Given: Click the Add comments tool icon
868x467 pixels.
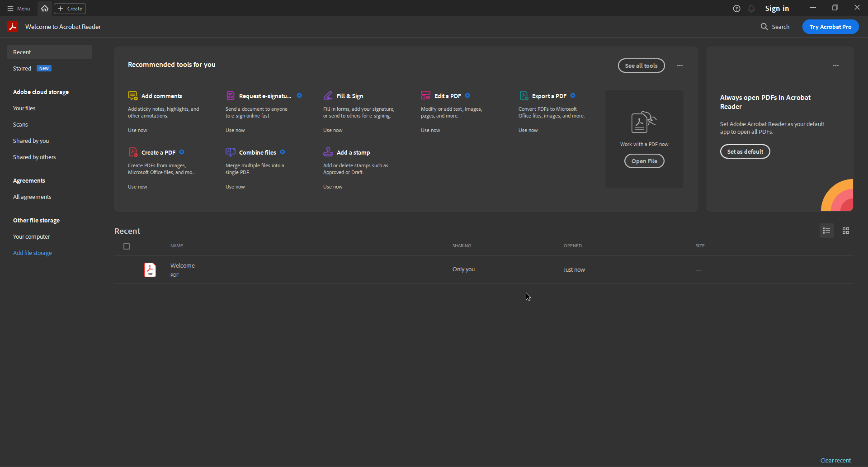Looking at the screenshot, I should [132, 96].
